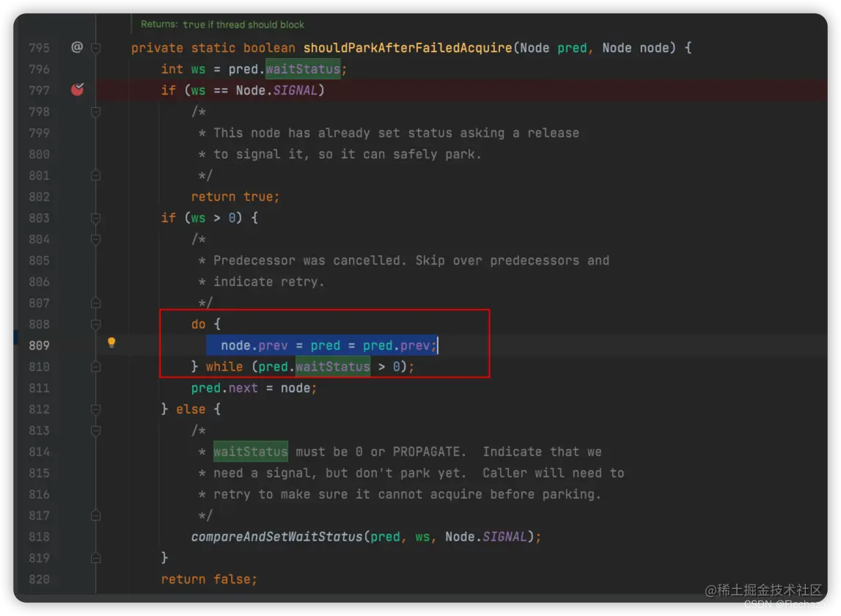Click comment text 'Predecessor was cancelled'
Viewport: 841px width, 616px height.
(x=306, y=261)
